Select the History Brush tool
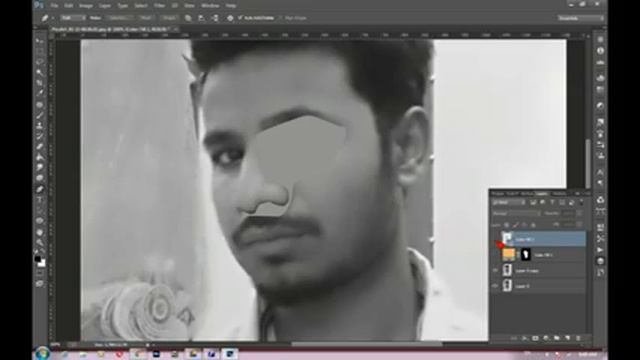640x360 pixels. [40, 136]
